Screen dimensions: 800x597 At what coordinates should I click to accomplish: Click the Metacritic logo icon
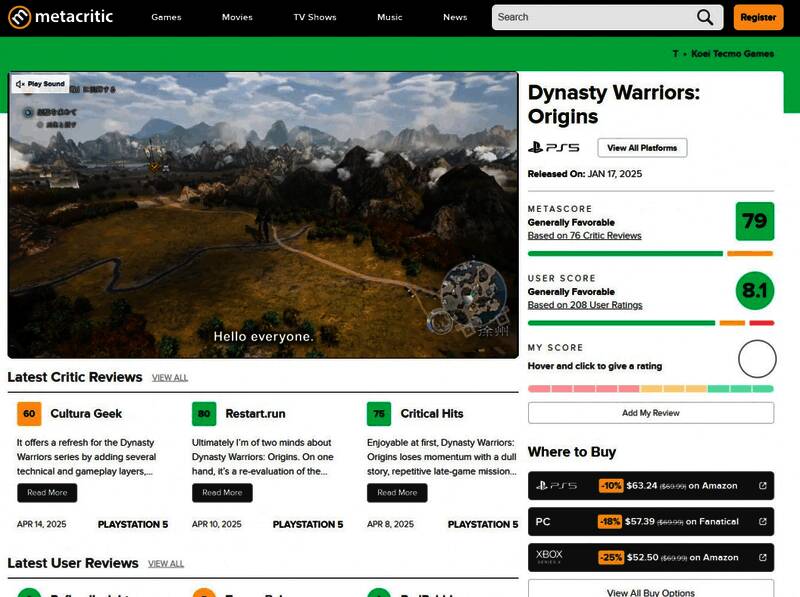pyautogui.click(x=20, y=17)
